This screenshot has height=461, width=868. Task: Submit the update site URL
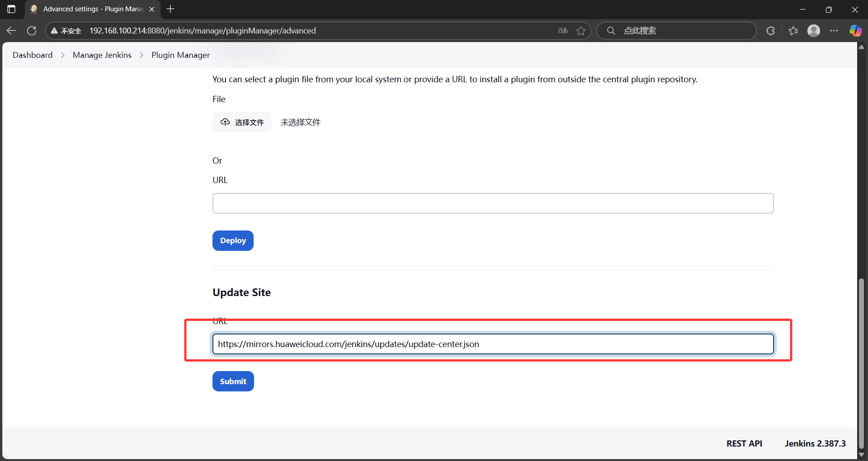click(233, 381)
